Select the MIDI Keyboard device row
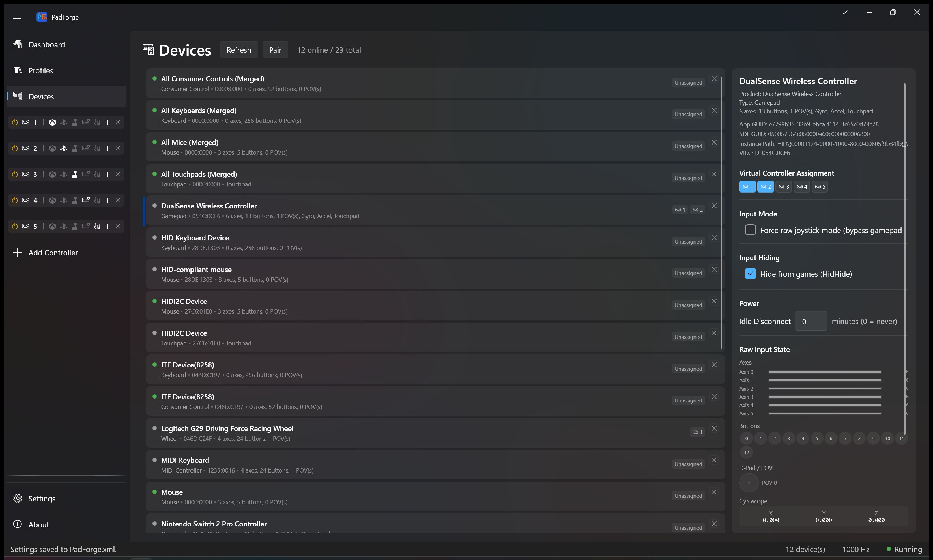Screen dimensions: 933x560 [x=435, y=465]
